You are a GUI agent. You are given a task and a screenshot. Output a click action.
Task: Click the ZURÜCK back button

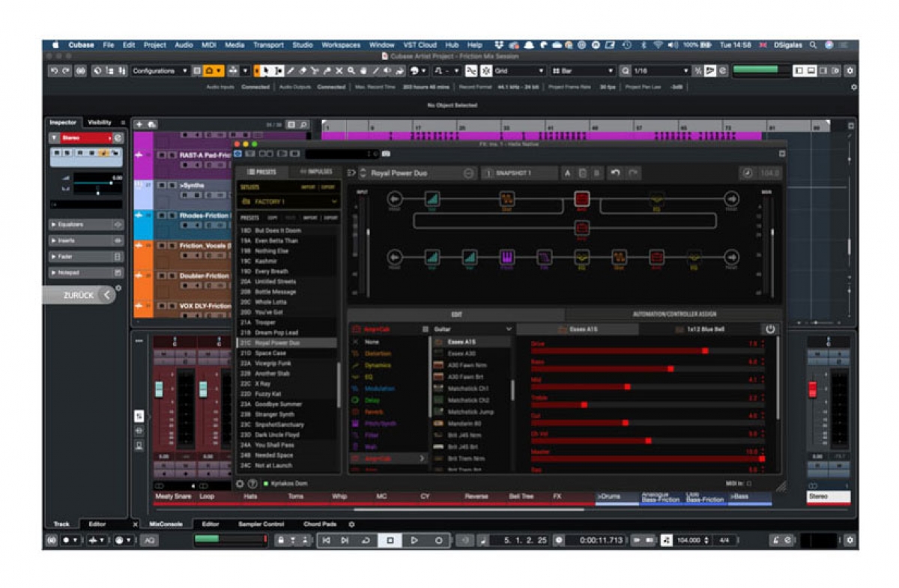pos(79,295)
